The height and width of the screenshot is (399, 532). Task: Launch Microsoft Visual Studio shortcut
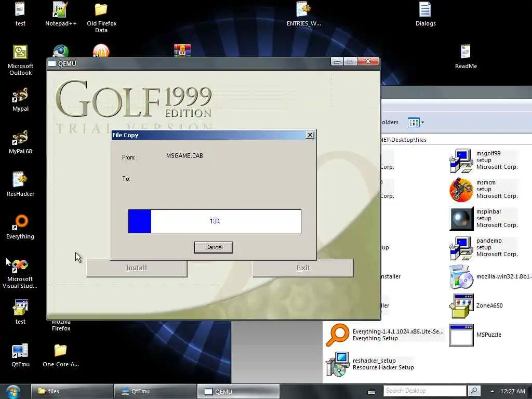pos(20,273)
